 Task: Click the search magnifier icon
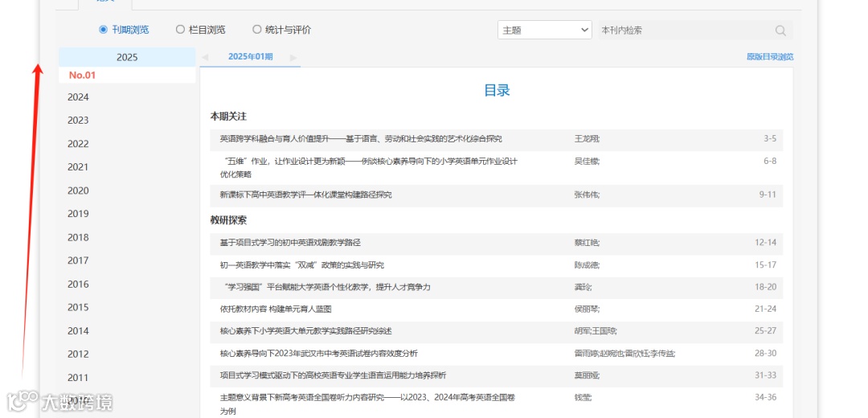[x=780, y=31]
